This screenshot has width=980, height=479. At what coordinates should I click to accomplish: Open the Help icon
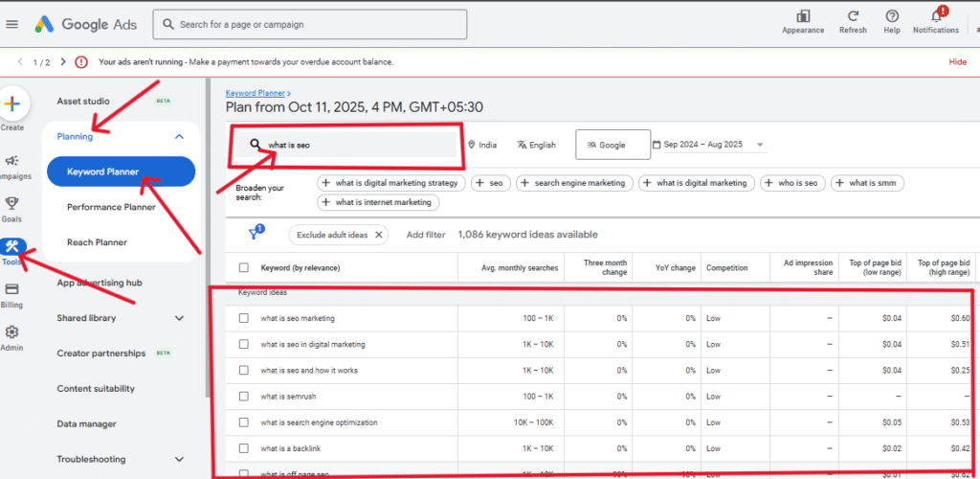pyautogui.click(x=892, y=16)
